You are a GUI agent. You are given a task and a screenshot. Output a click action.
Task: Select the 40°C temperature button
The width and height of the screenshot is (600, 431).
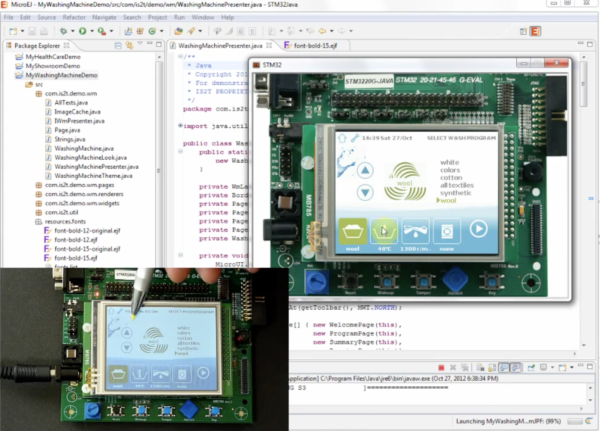(x=383, y=231)
